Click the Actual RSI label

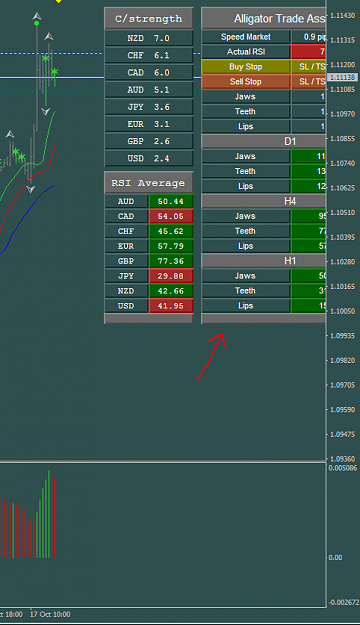pos(246,52)
